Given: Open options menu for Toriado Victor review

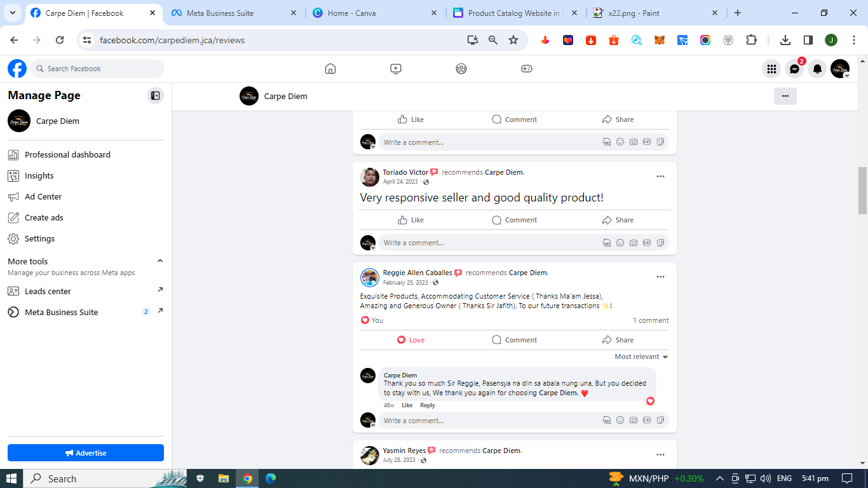Looking at the screenshot, I should pyautogui.click(x=660, y=177).
